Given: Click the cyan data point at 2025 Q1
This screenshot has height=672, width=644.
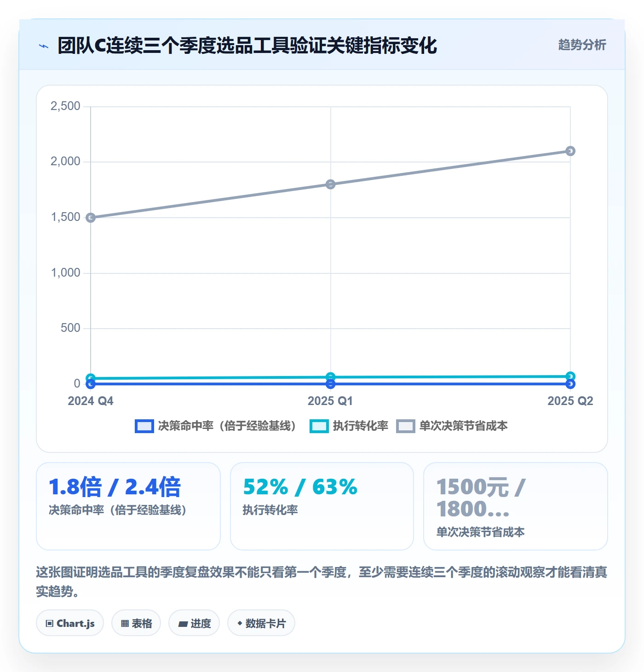Looking at the screenshot, I should 330,377.
